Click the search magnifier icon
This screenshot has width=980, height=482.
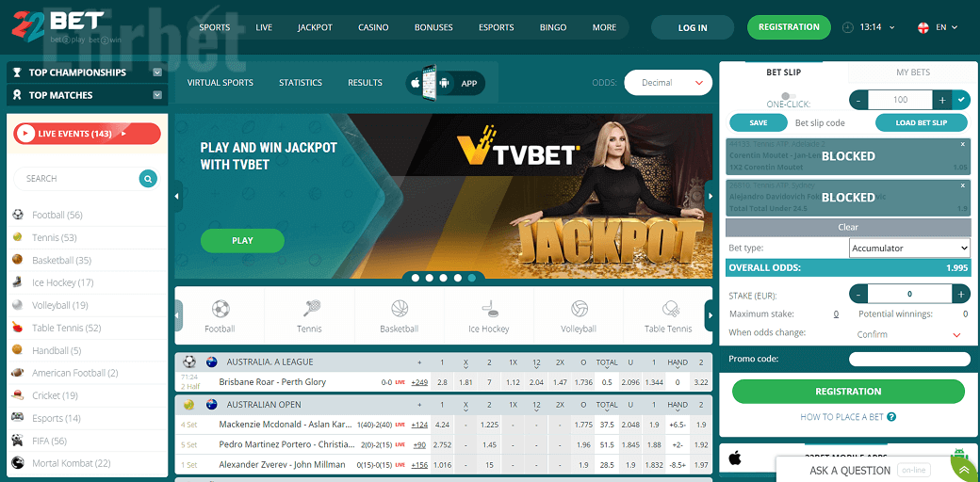coord(148,179)
